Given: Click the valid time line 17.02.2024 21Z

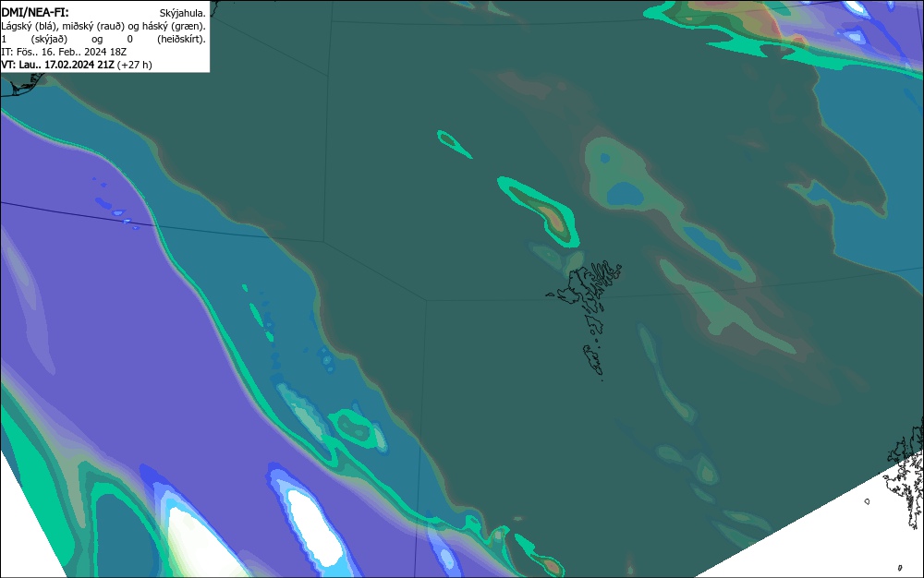Looking at the screenshot, I should pyautogui.click(x=77, y=65).
